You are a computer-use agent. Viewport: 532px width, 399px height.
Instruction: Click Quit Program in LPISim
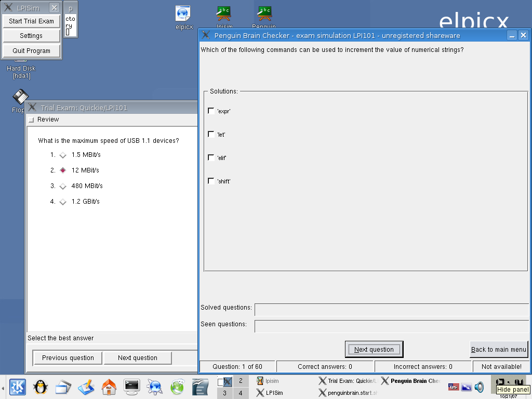31,50
